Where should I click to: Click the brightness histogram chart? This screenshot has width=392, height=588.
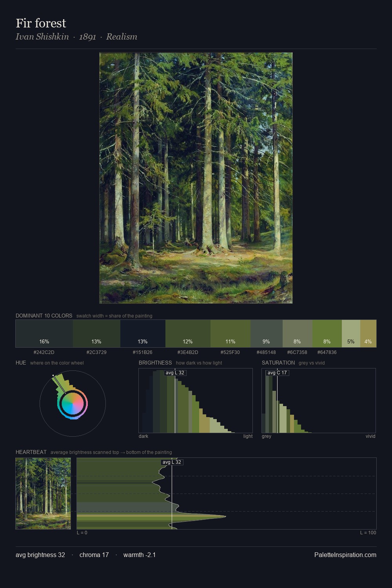pos(196,401)
